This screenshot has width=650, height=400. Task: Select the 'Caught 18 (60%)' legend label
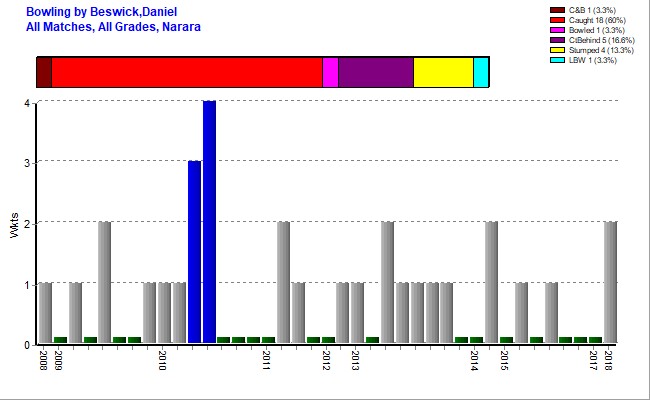[x=597, y=20]
